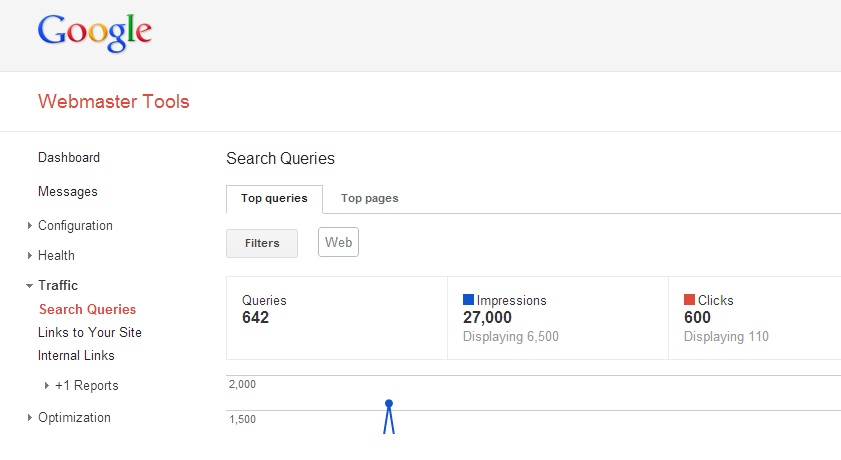841x460 pixels.
Task: Click the red Clicks color swatch
Action: [689, 300]
